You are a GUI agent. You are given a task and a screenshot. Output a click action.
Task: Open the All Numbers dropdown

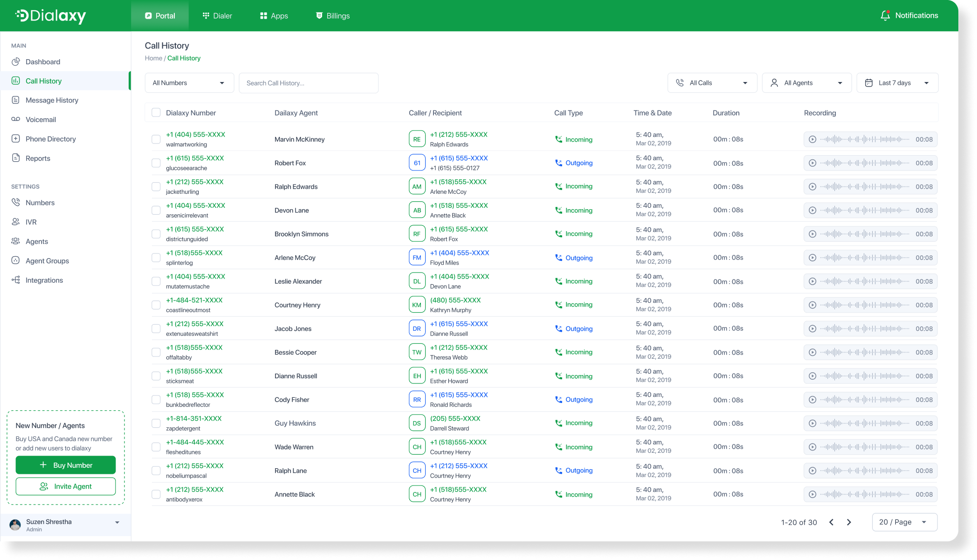tap(189, 82)
